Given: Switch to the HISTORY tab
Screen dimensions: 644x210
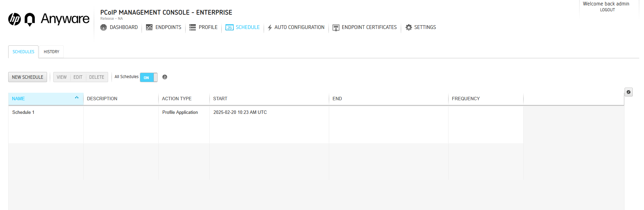Looking at the screenshot, I should pos(52,52).
